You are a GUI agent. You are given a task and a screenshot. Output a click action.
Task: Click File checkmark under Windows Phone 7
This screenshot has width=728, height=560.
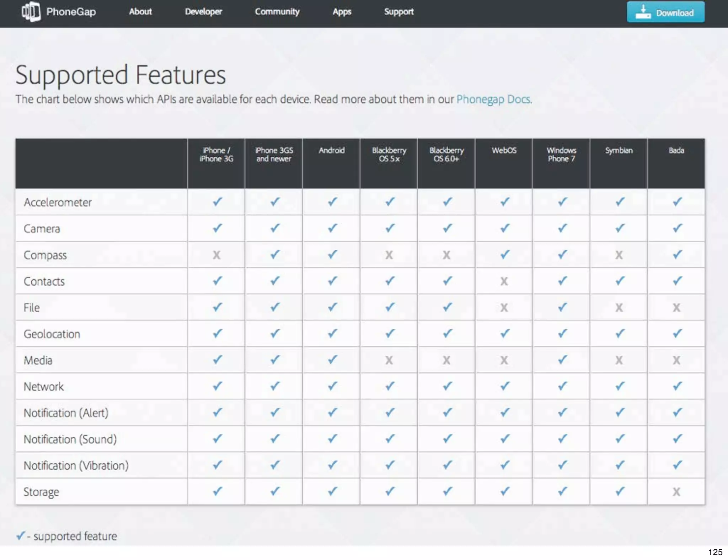coord(562,307)
